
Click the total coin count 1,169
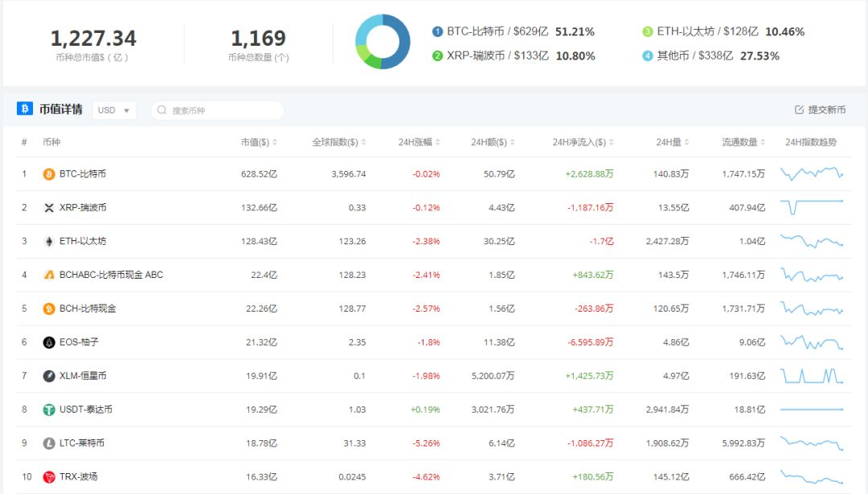(x=259, y=39)
